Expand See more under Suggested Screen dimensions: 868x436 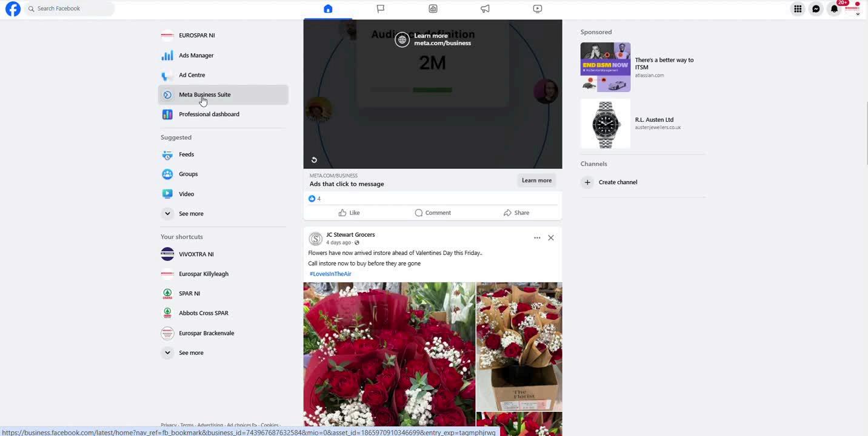pos(223,213)
